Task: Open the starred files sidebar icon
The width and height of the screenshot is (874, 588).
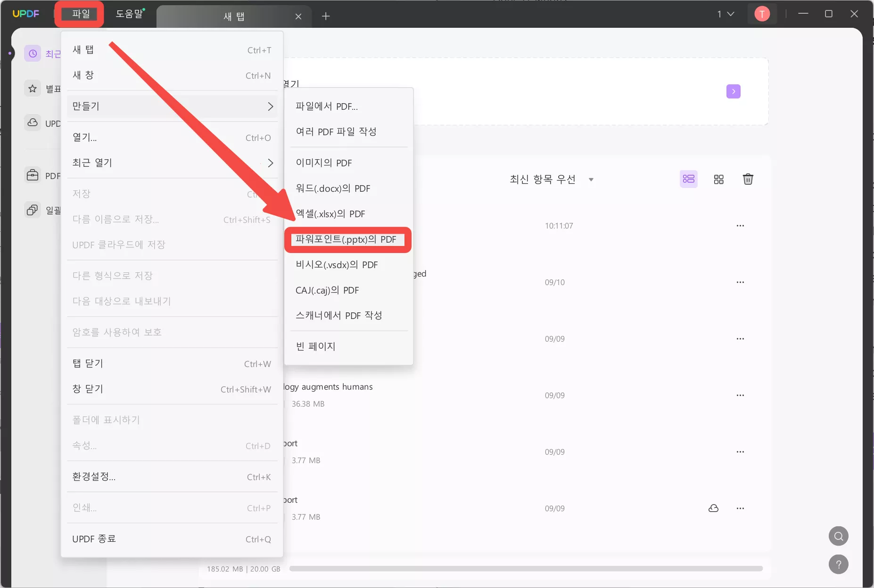Action: [x=33, y=89]
